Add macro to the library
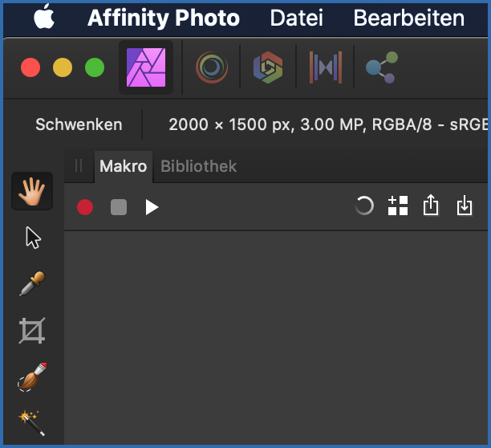491x448 pixels. 398,206
